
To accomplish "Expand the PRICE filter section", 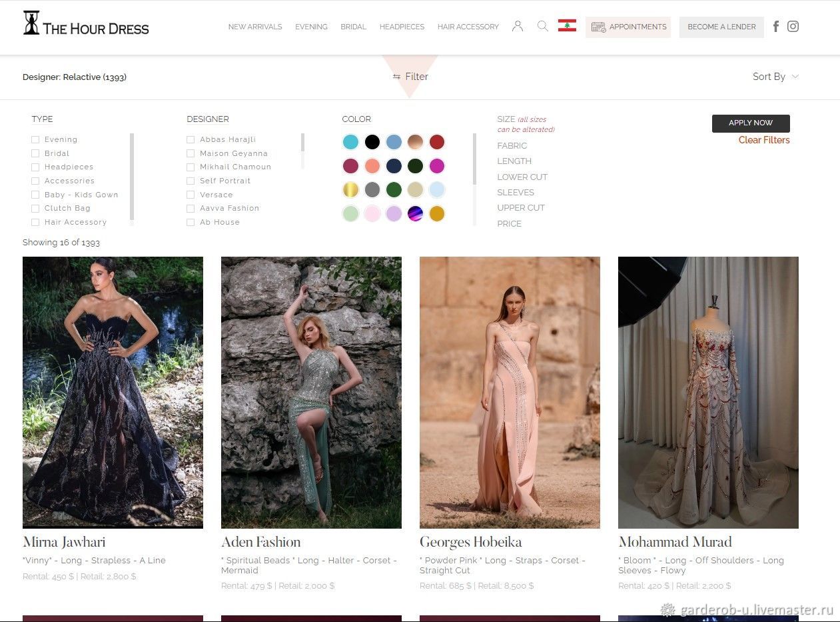I will point(509,223).
